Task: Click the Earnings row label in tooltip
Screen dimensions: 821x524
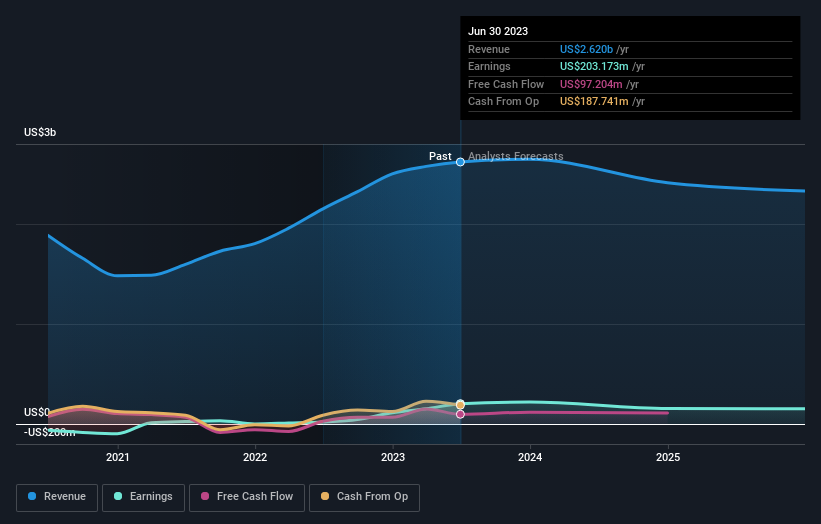Action: click(x=489, y=66)
